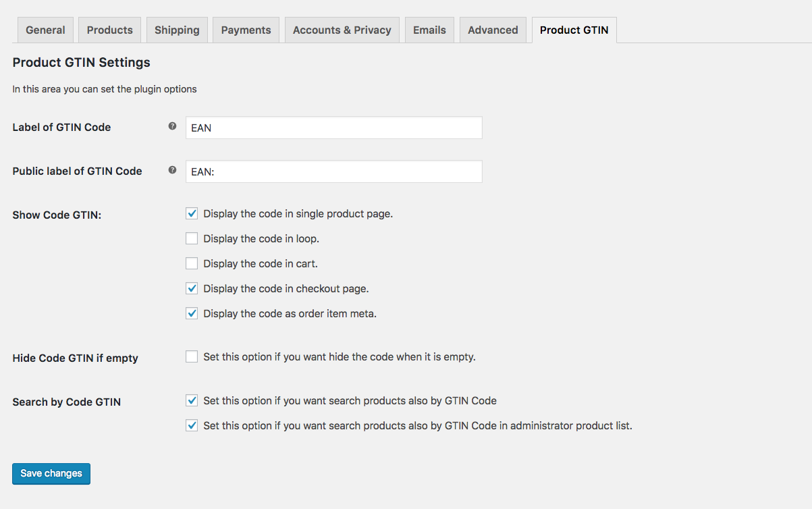Go to the Shipping tab
The width and height of the screenshot is (812, 509).
tap(177, 30)
